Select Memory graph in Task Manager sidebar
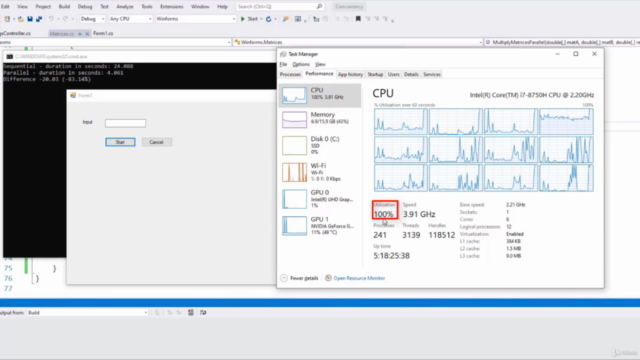 [x=294, y=120]
